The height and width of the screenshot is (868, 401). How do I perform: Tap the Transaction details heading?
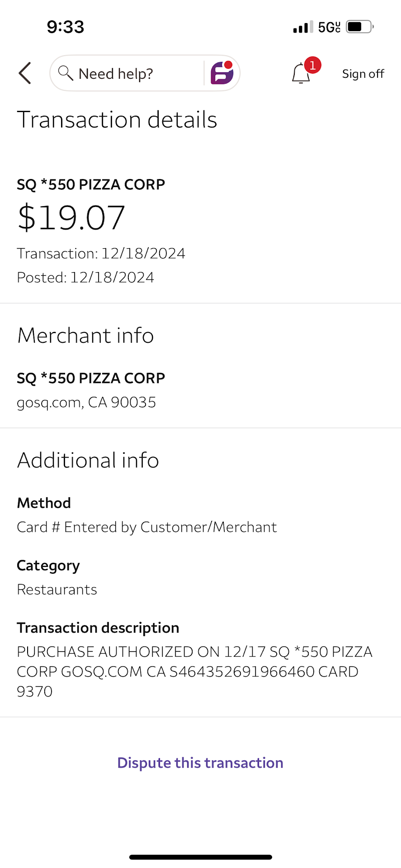coord(117,120)
